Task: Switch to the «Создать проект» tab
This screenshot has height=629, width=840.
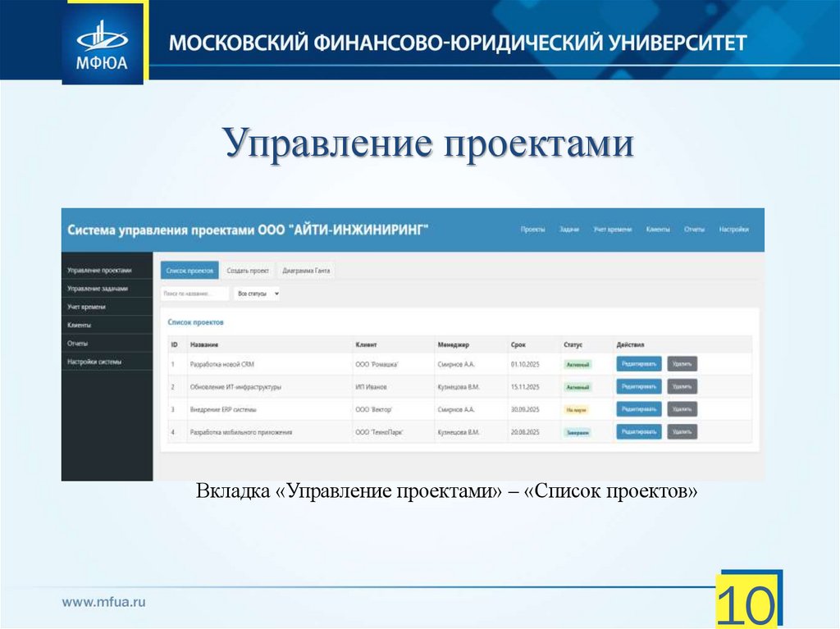Action: (249, 270)
